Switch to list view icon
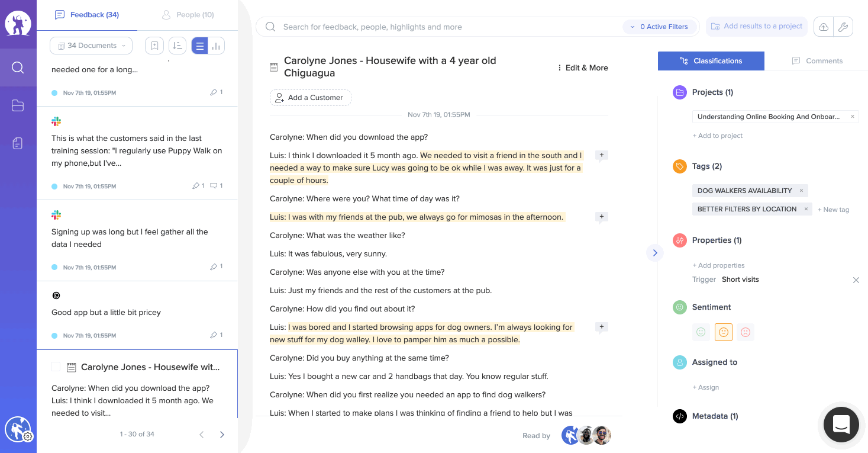This screenshot has width=868, height=453. [199, 46]
